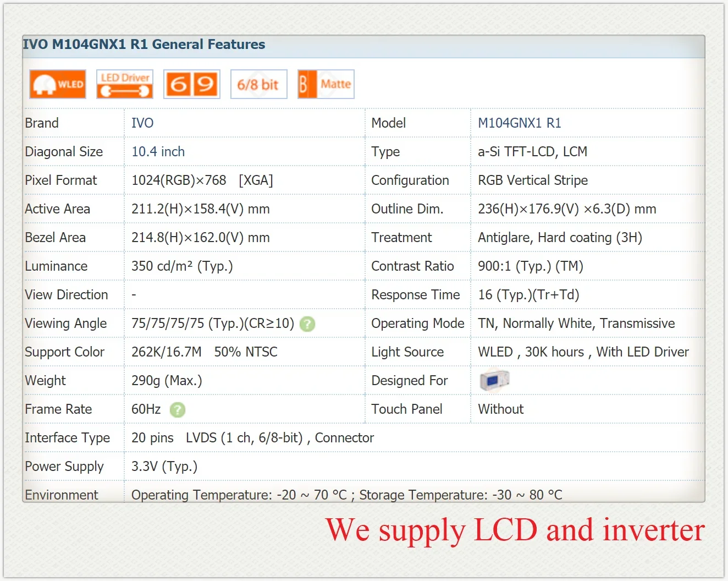728x581 pixels.
Task: Select the viewing angle value 75/75/75/75
Action: point(168,324)
